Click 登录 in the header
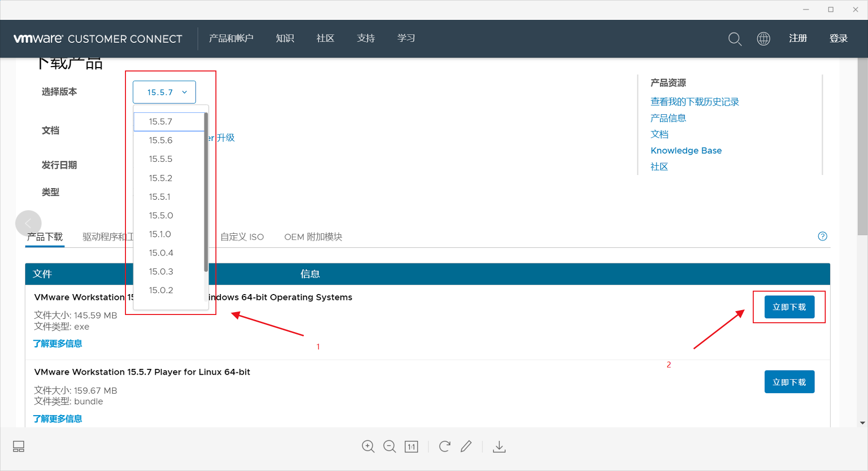868x471 pixels. [838, 38]
